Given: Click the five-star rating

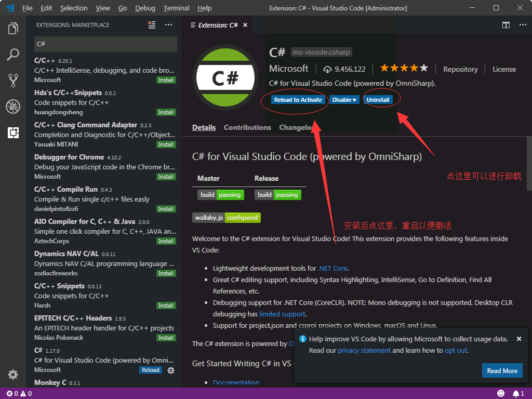Looking at the screenshot, I should [x=404, y=68].
